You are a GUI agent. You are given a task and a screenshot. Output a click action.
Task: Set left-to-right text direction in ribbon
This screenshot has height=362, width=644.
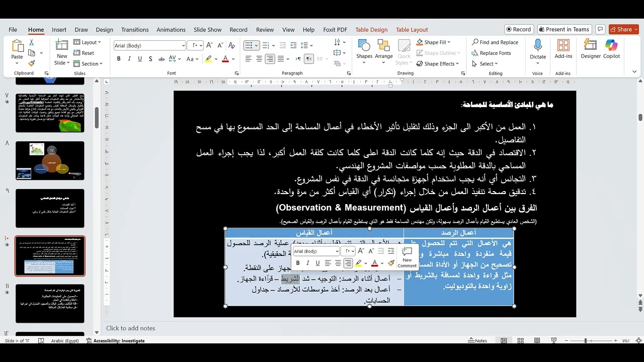coord(298,59)
